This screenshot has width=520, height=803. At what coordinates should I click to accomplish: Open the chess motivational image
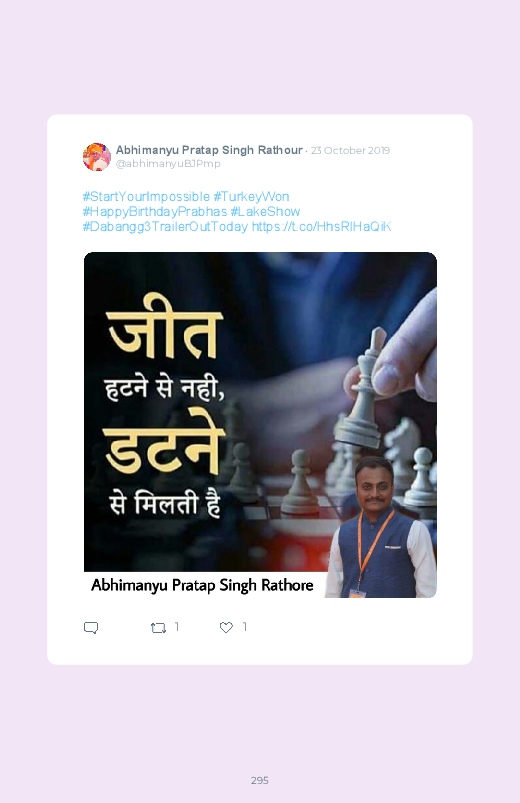[260, 425]
